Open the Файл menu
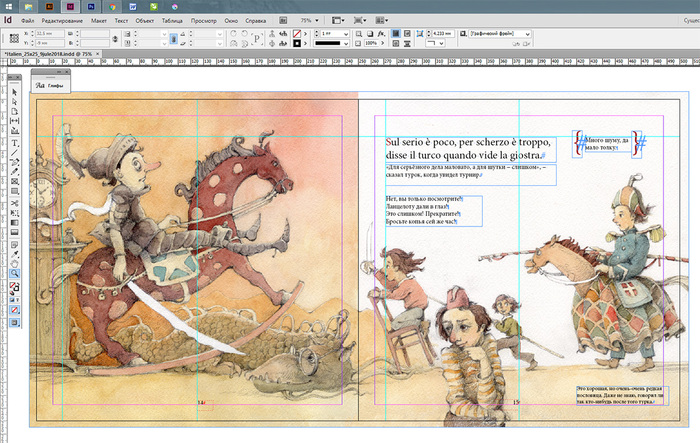The height and width of the screenshot is (443, 700). click(28, 19)
